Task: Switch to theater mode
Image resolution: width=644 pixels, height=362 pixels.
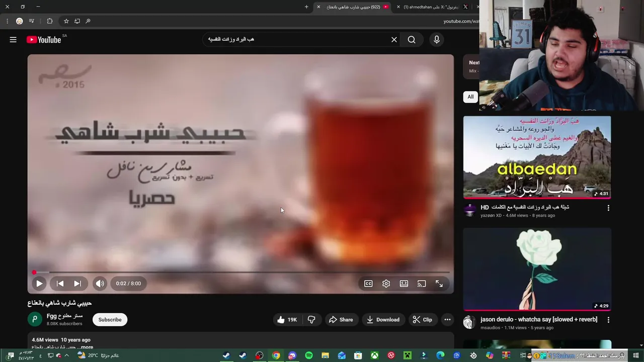Action: [x=404, y=284]
